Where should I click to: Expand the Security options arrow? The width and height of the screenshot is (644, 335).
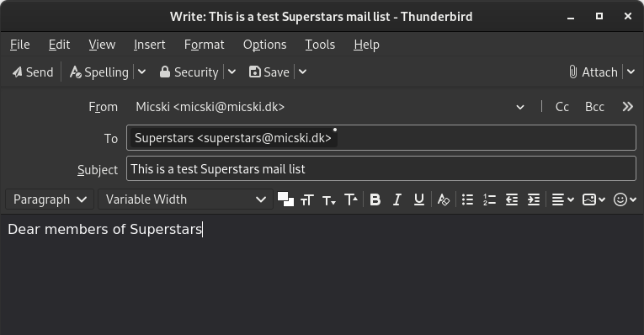coord(232,72)
